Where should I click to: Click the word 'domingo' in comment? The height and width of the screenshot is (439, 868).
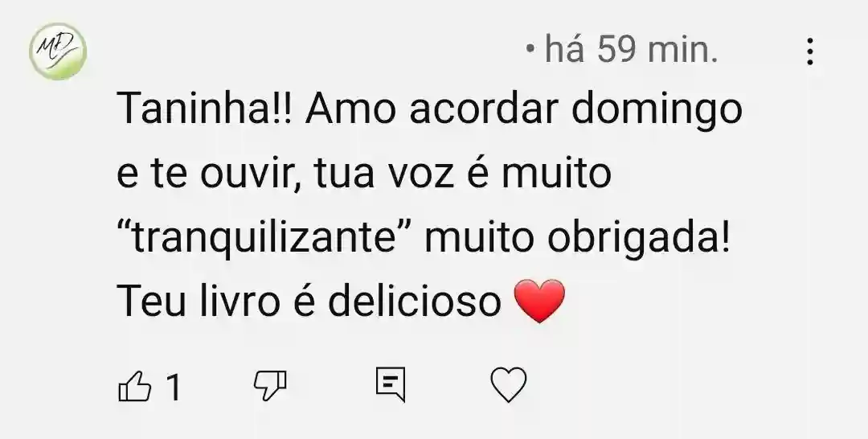click(x=657, y=111)
